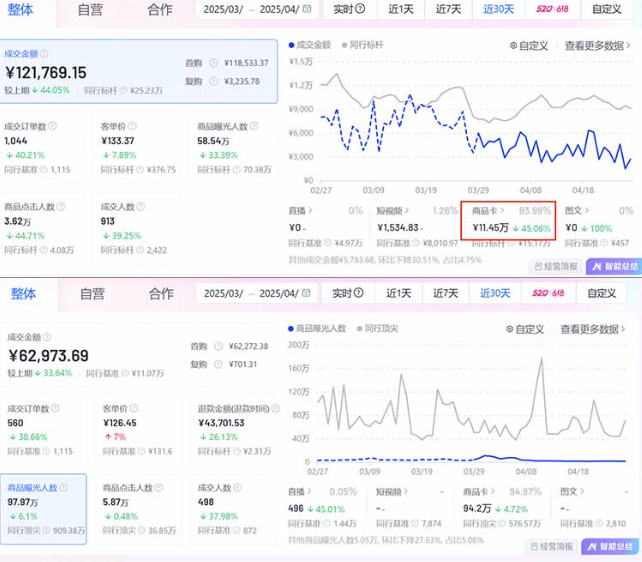Image resolution: width=642 pixels, height=562 pixels.
Task: Click info icon of 成交人数 in 498 card
Action: tap(237, 488)
